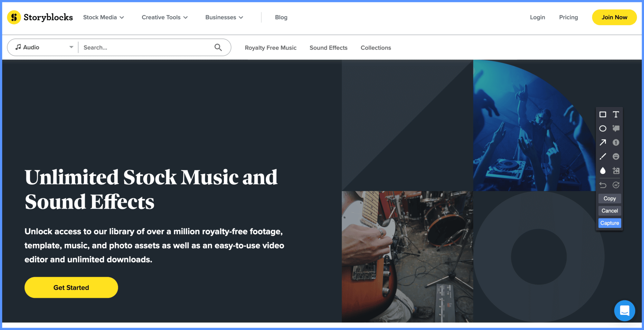
Task: Select the numbered step marker tool
Action: [616, 142]
